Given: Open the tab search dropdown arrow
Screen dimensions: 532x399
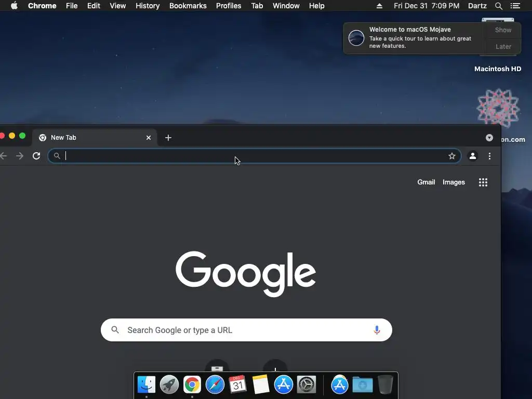Looking at the screenshot, I should [x=489, y=137].
